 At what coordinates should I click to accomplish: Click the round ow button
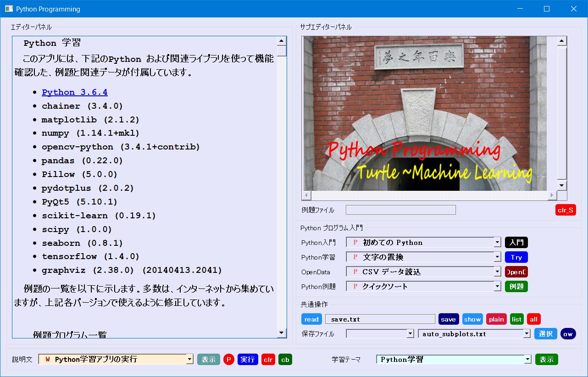coord(568,333)
